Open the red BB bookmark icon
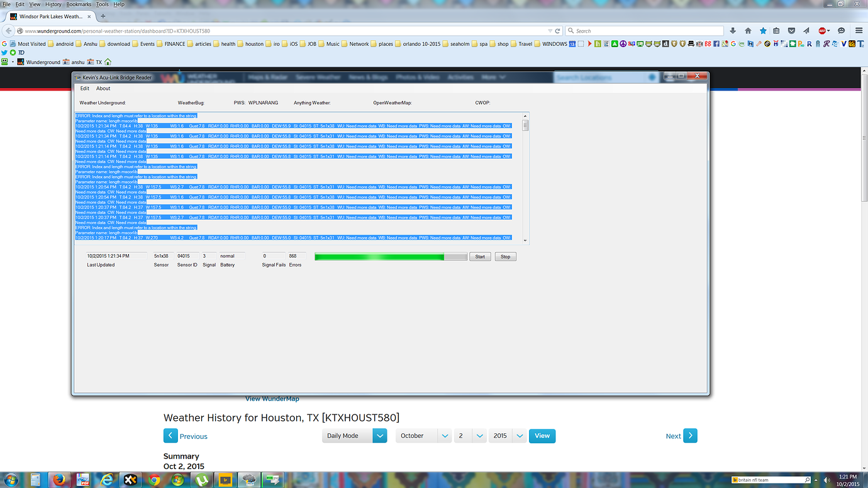This screenshot has width=868, height=488. (708, 44)
